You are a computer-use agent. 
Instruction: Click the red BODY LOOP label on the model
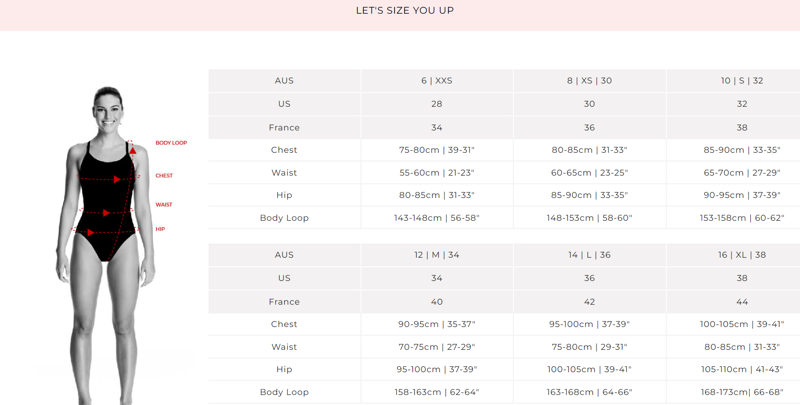[x=171, y=143]
